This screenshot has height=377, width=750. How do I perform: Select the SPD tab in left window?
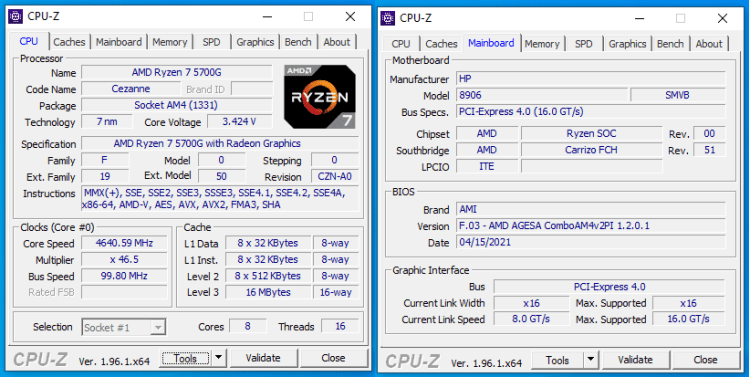point(211,42)
